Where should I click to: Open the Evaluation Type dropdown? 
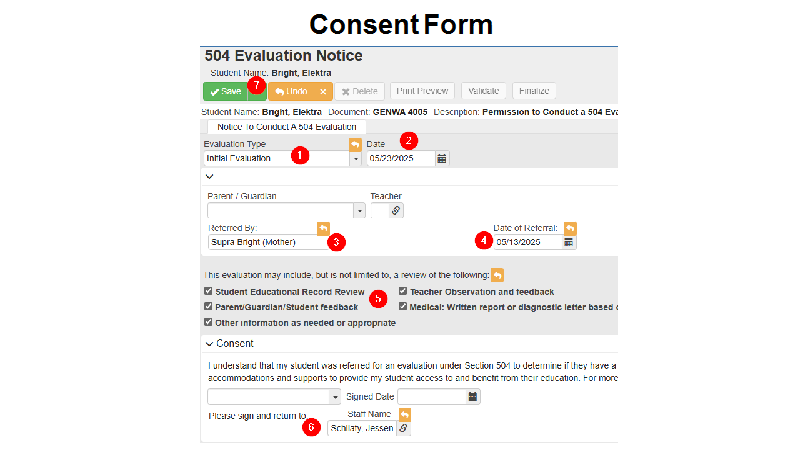point(356,159)
